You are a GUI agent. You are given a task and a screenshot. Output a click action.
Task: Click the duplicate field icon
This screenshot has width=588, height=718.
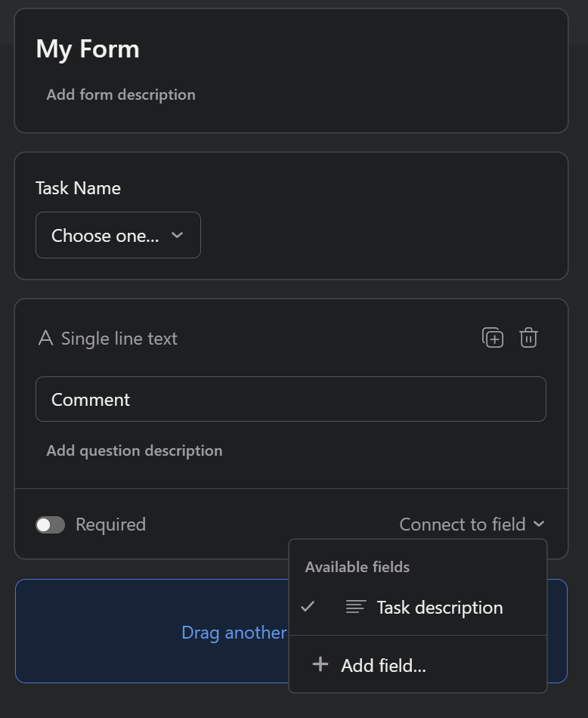point(492,338)
